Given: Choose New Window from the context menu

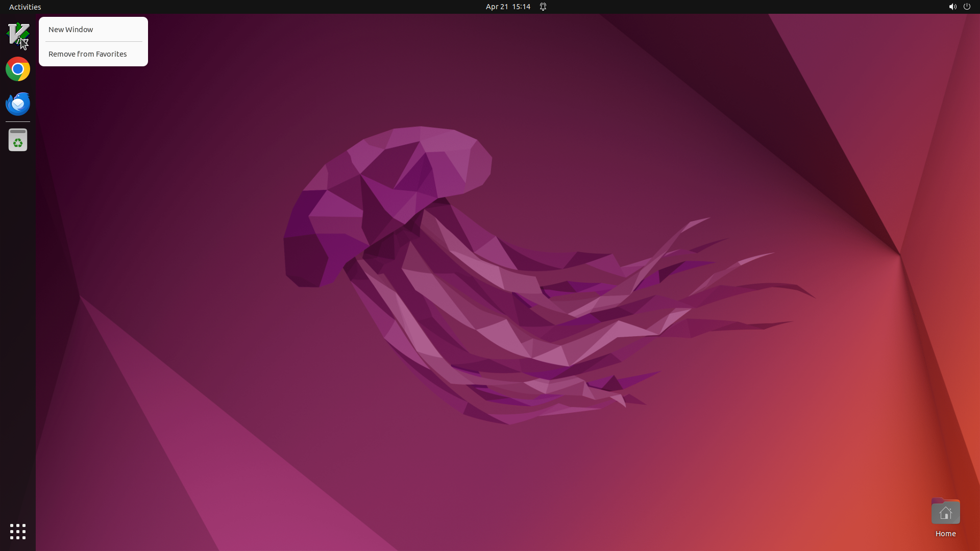Looking at the screenshot, I should (x=70, y=30).
